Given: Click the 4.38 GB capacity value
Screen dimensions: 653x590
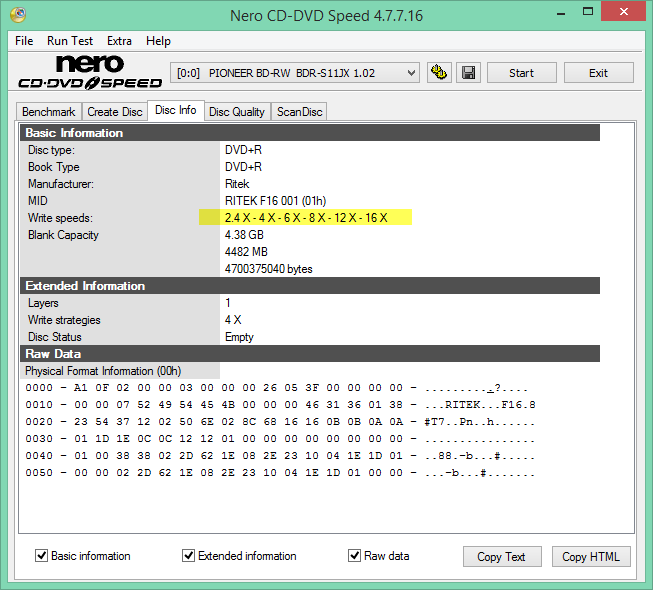Looking at the screenshot, I should [244, 235].
